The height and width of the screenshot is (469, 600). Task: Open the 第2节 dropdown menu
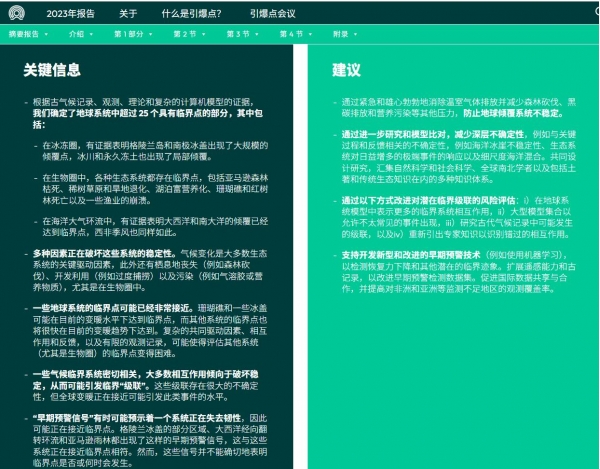[187, 33]
